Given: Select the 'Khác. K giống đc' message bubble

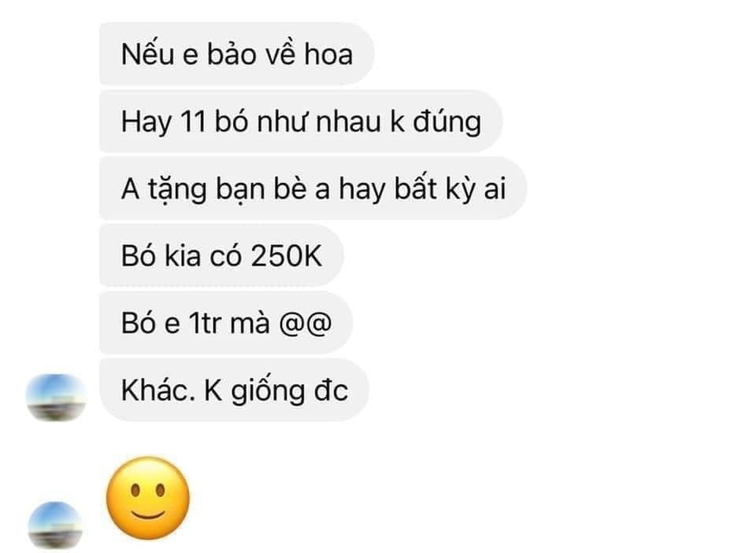Looking at the screenshot, I should coord(234,390).
